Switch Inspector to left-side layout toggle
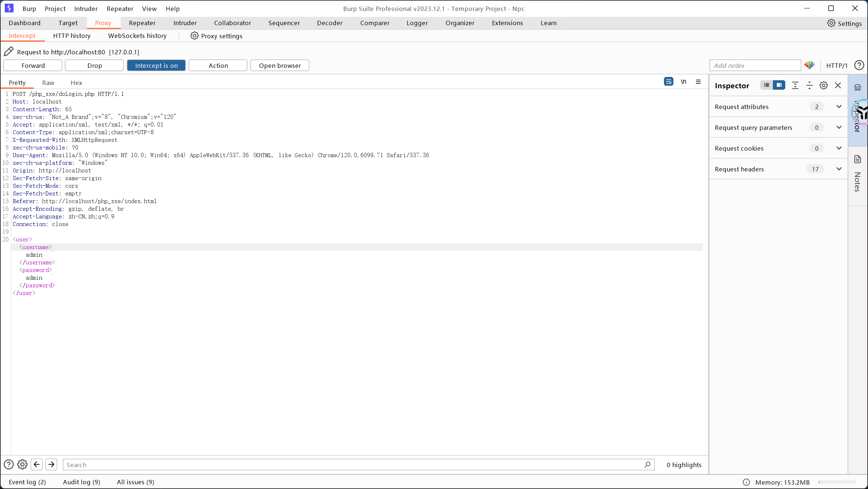868x489 pixels. pos(767,85)
